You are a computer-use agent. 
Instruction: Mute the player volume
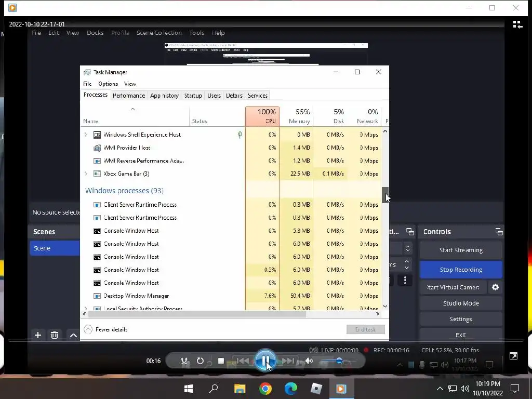(309, 361)
